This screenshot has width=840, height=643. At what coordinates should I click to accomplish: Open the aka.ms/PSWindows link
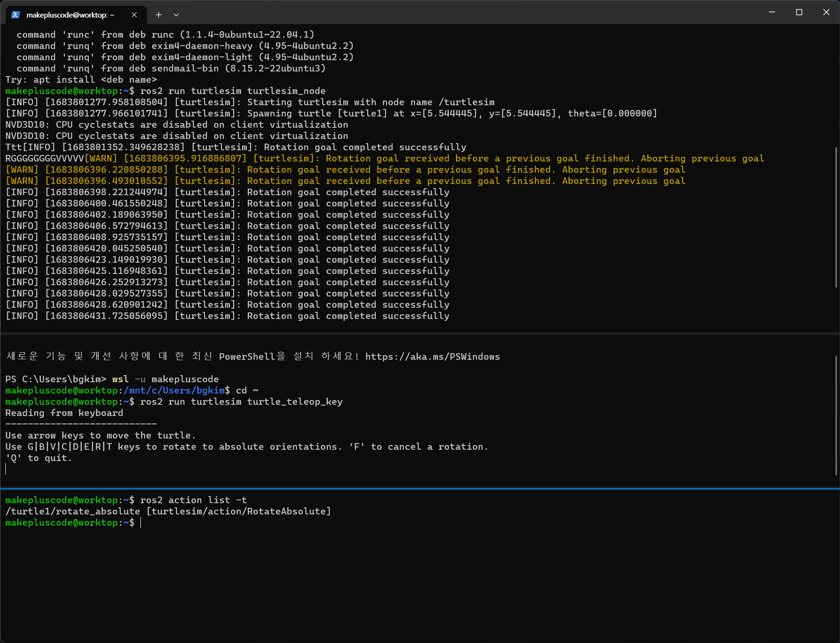[x=432, y=357]
